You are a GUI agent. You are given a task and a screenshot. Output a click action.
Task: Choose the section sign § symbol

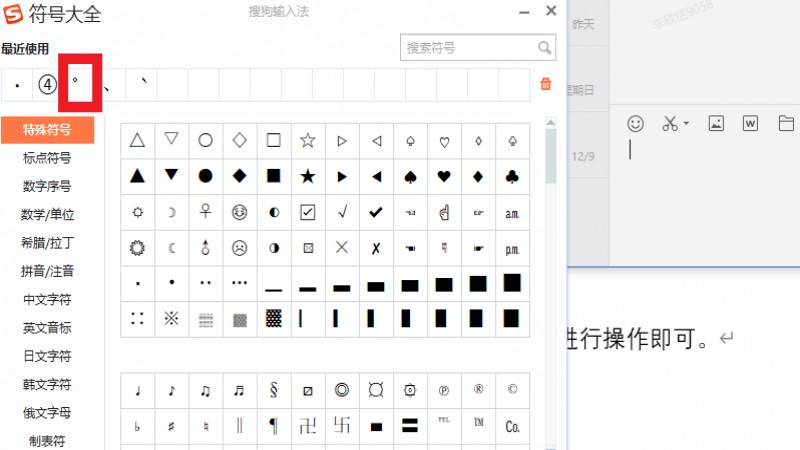[273, 391]
